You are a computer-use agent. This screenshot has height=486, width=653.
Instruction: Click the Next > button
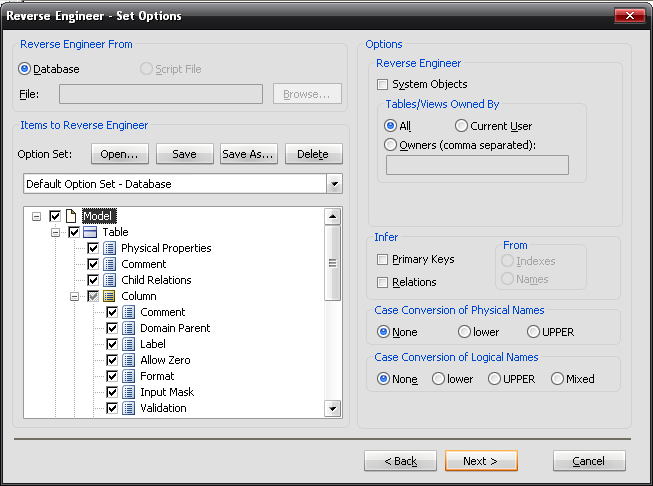point(481,461)
